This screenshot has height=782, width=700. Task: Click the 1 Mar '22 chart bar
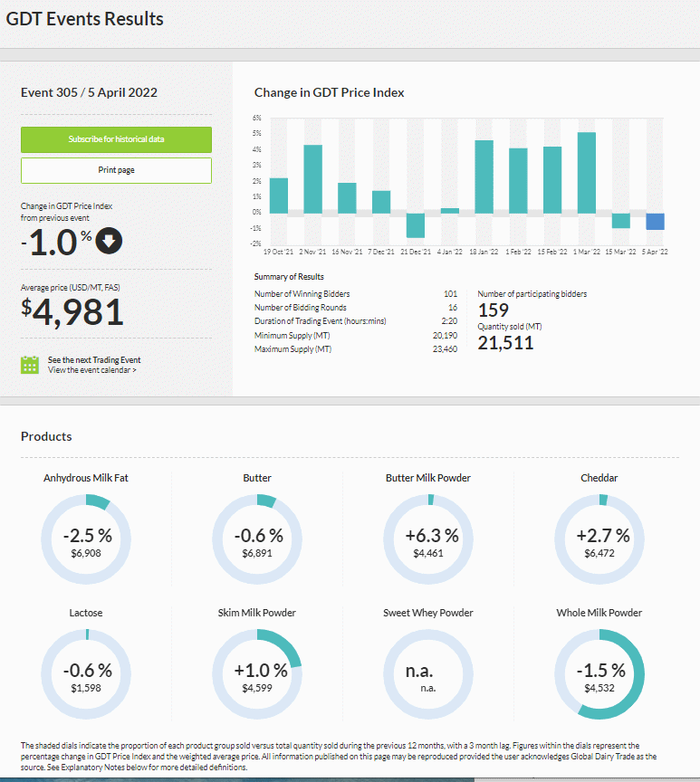click(587, 173)
